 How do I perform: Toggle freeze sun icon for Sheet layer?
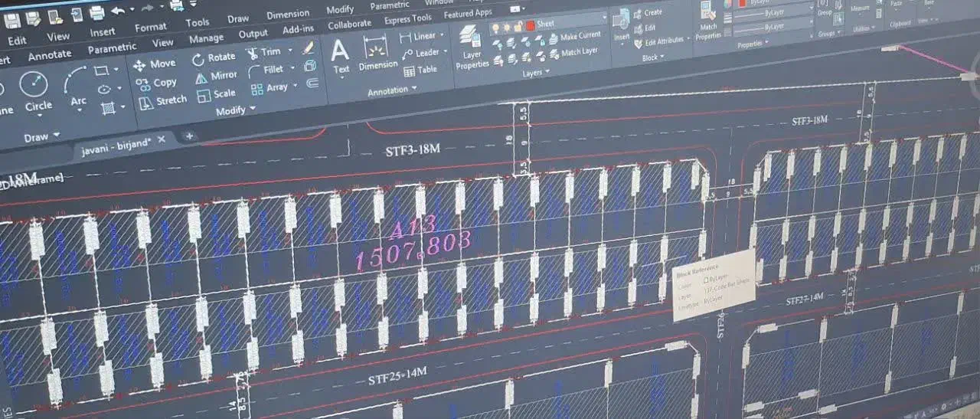(508, 27)
